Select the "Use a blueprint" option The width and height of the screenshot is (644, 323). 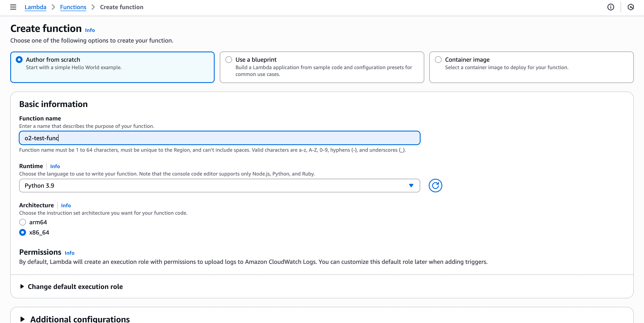[x=229, y=59]
